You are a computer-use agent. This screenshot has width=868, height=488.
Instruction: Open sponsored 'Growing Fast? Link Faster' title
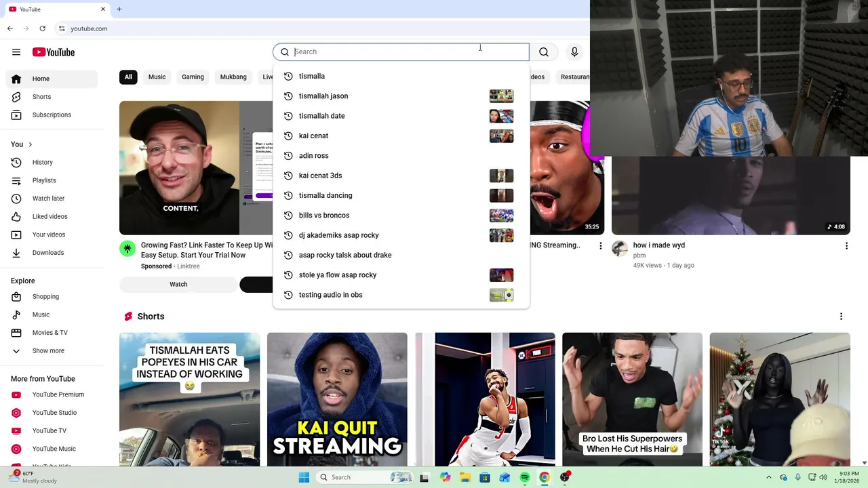[x=206, y=250]
